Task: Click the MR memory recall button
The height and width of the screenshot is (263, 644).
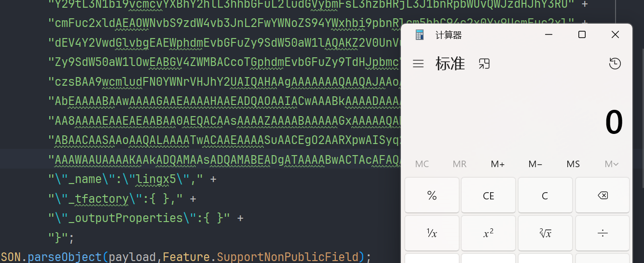Action: (x=460, y=164)
